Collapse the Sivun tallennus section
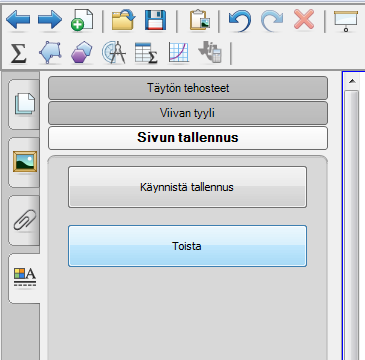This screenshot has width=365, height=360. pyautogui.click(x=188, y=138)
